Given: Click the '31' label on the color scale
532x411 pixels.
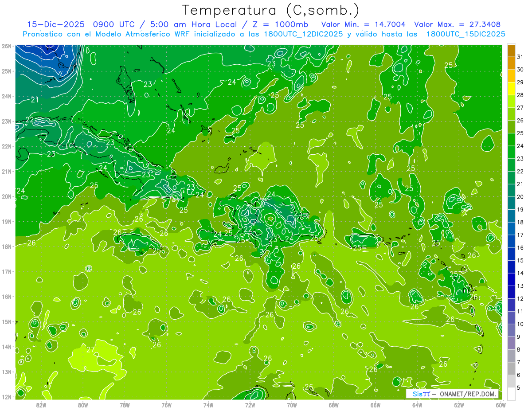Looking at the screenshot, I should click(x=520, y=57).
